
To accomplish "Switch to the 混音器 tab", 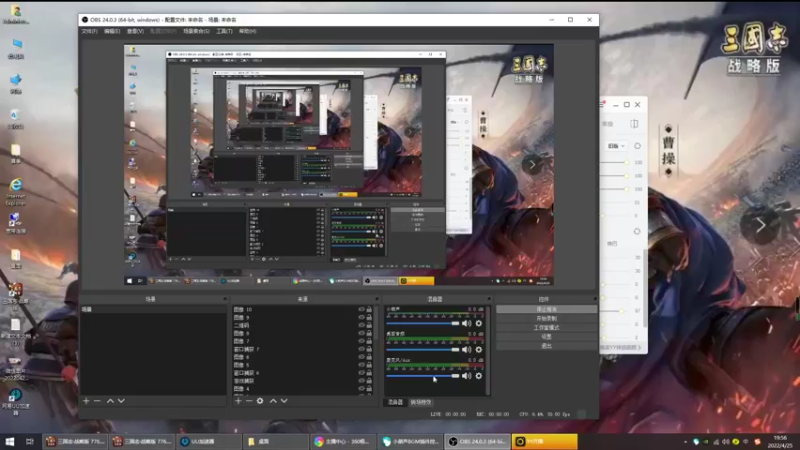I will point(395,403).
